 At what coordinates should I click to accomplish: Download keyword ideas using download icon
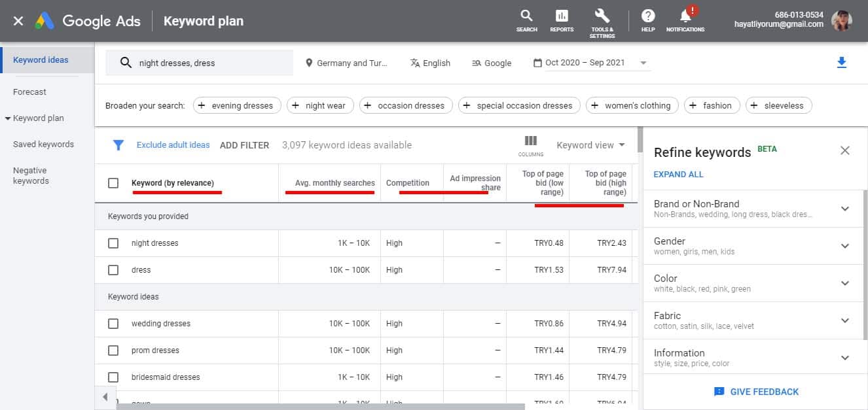(842, 63)
